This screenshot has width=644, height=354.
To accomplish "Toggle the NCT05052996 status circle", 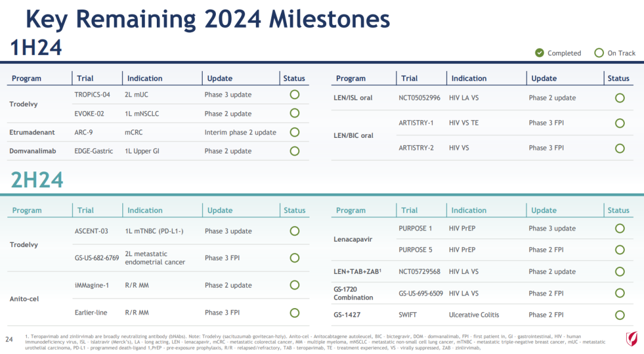I will [620, 98].
